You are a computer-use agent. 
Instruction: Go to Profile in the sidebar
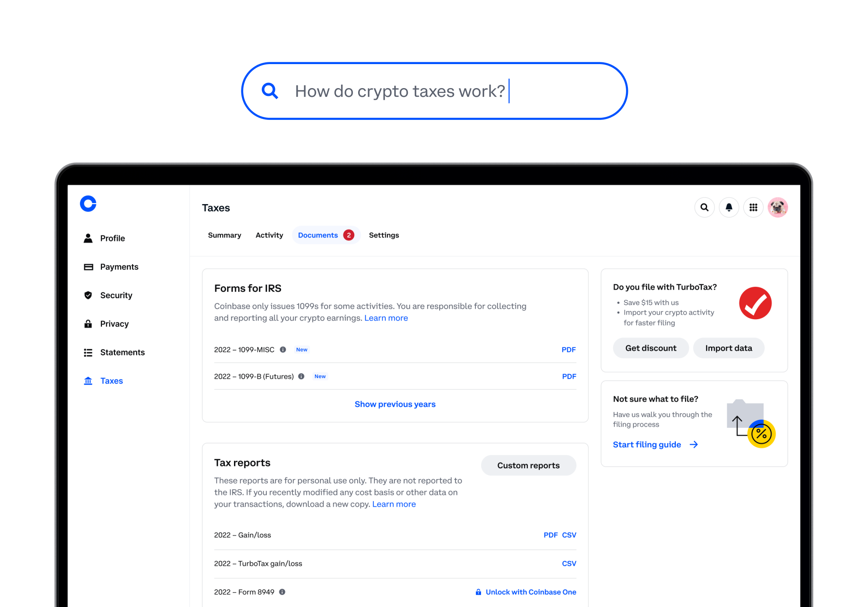tap(112, 238)
